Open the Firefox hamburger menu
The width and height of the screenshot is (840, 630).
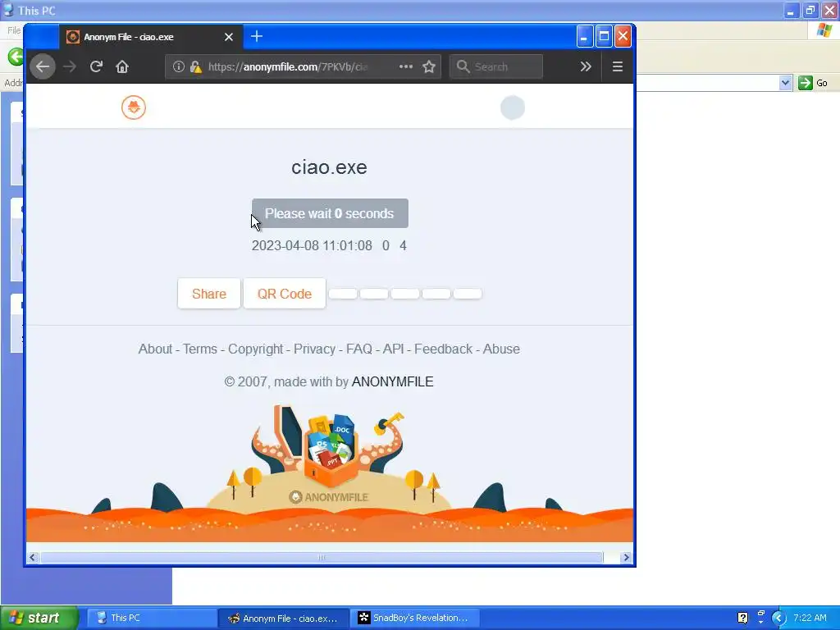[x=617, y=66]
